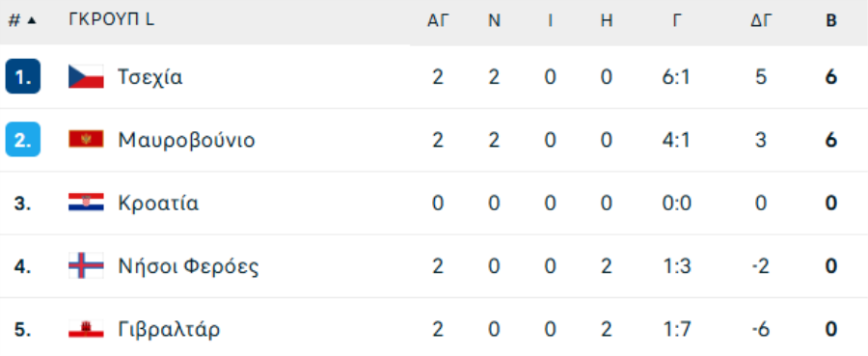Click the Γ goals column header

click(x=676, y=21)
